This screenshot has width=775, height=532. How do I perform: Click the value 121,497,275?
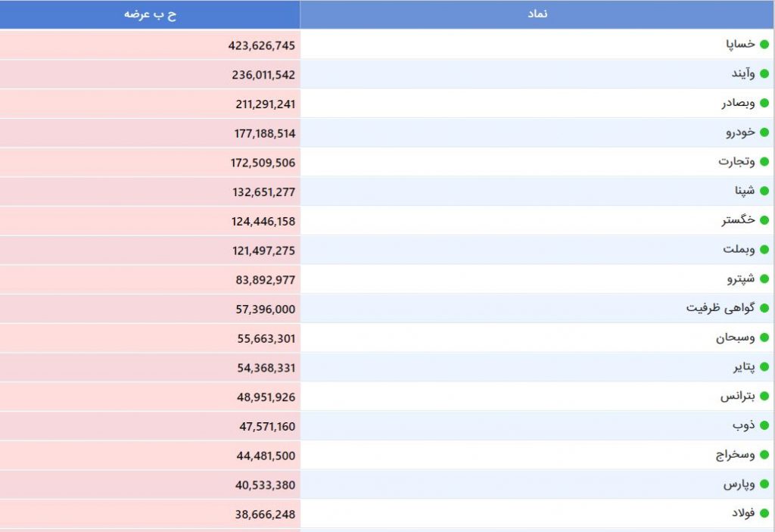(x=264, y=250)
